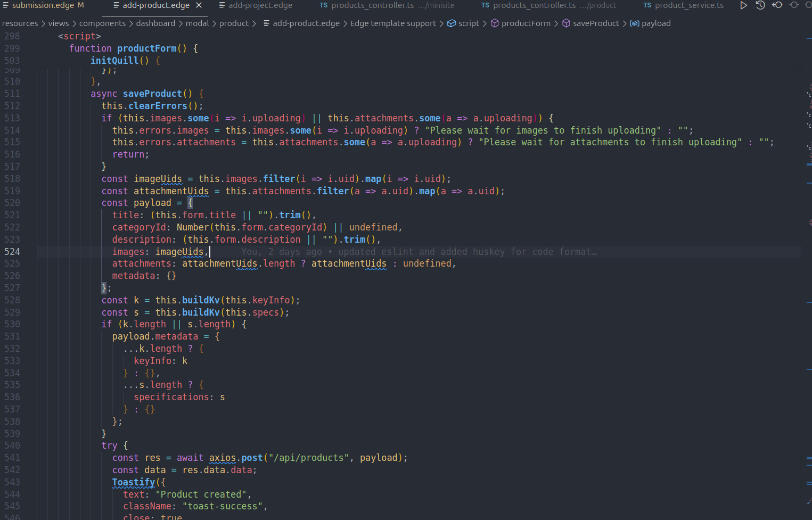Click the TS icon on product_service.ts tab
Image resolution: width=812 pixels, height=520 pixels.
click(x=647, y=5)
